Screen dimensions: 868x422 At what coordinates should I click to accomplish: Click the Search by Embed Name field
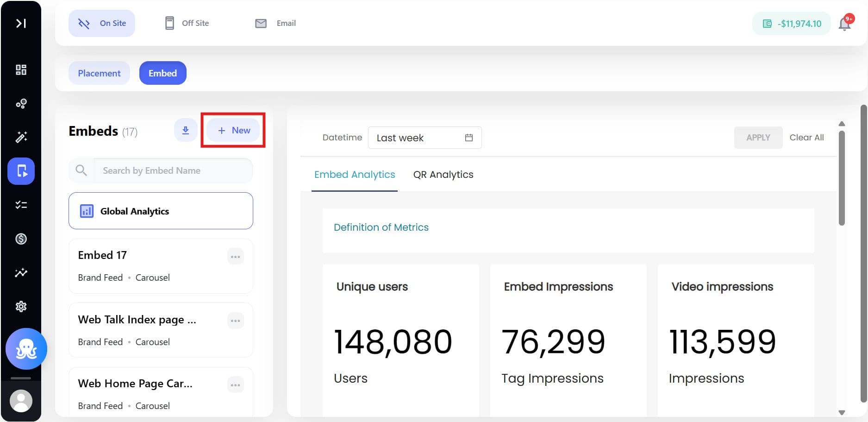172,170
